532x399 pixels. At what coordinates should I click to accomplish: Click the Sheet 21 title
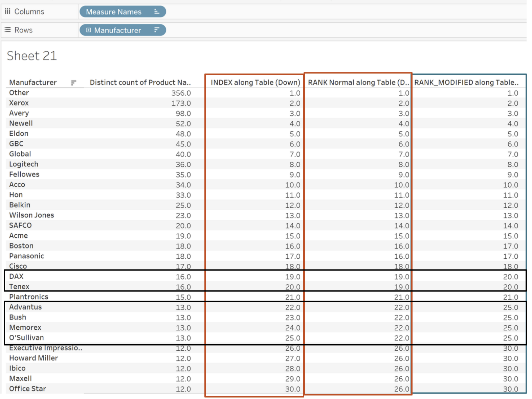(32, 56)
